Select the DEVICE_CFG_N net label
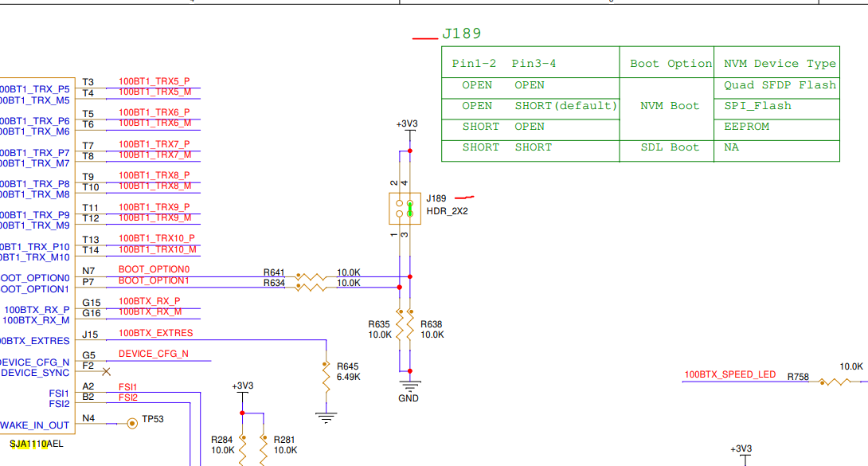 point(154,354)
